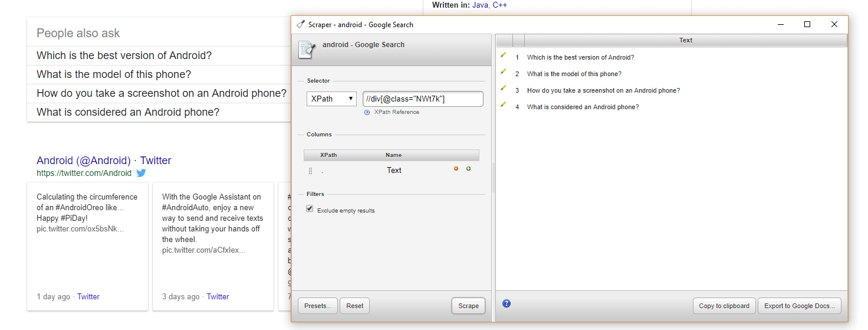Click the pencil icon on result row 1

pos(504,55)
